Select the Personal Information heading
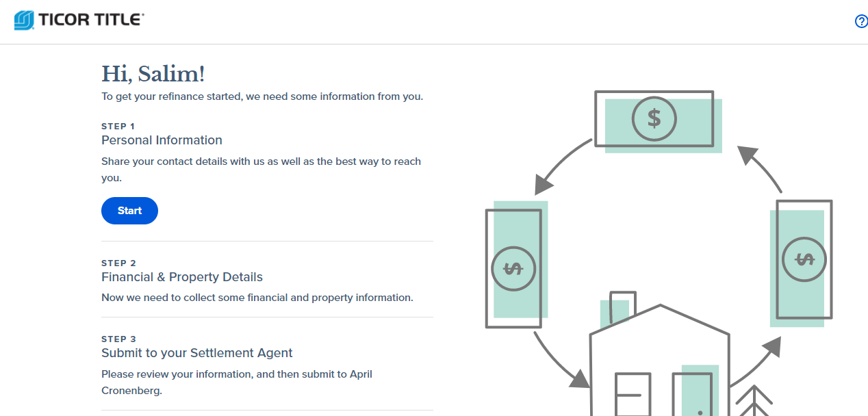Viewport: 868px width, 416px height. point(162,140)
